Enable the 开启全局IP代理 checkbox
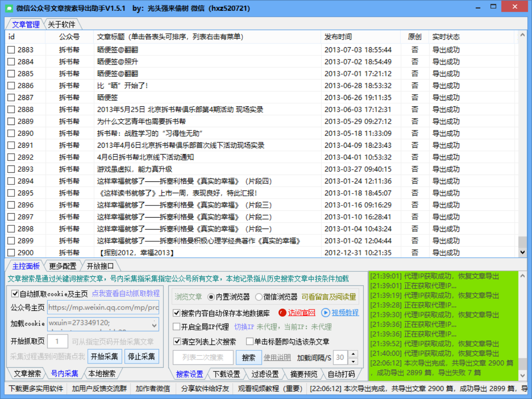Screen dimensions: 532x399 point(176,327)
